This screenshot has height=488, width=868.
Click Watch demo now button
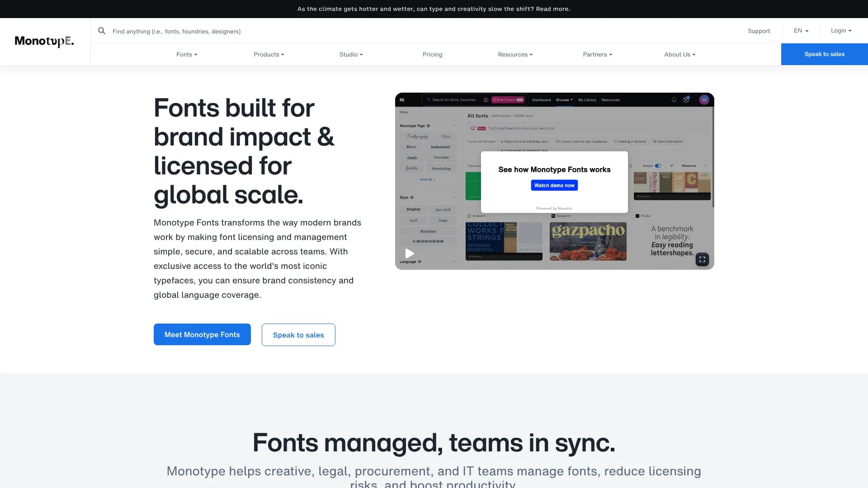(x=554, y=185)
